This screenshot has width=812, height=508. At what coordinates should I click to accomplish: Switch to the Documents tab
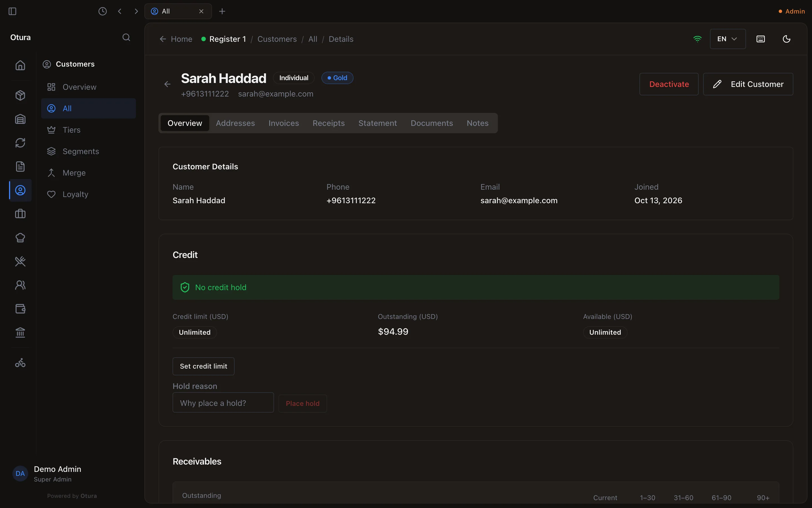(x=431, y=123)
